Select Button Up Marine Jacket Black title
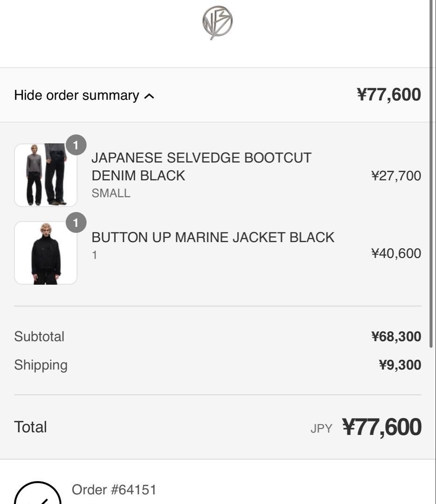This screenshot has width=436, height=504. [x=213, y=237]
